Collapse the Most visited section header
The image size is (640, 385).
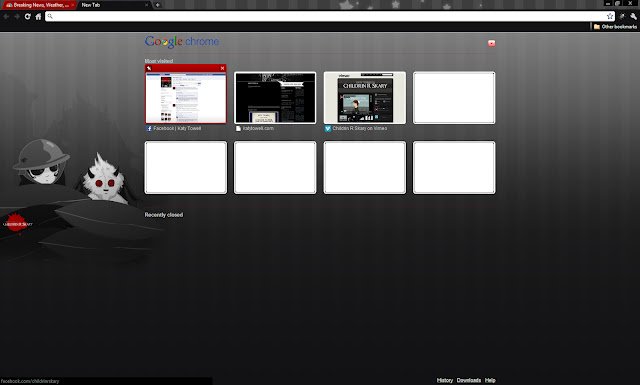[159, 61]
